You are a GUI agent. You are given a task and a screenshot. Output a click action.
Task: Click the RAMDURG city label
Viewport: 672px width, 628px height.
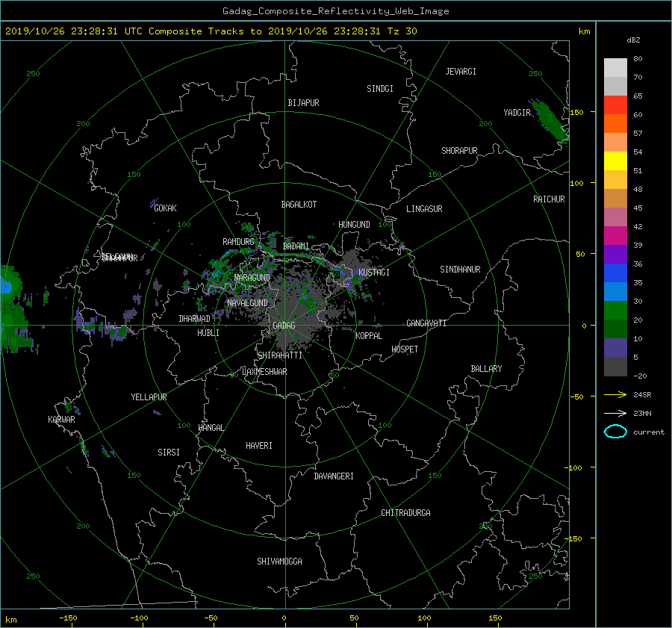(x=238, y=242)
